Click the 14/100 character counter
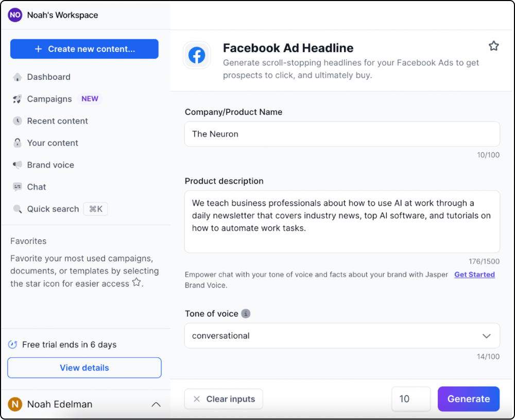The image size is (515, 420). pyautogui.click(x=488, y=356)
